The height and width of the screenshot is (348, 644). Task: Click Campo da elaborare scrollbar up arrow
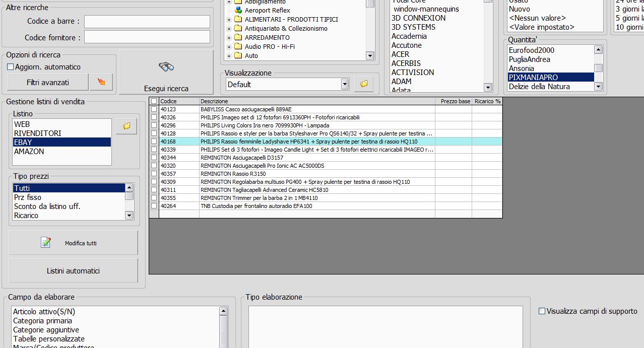pyautogui.click(x=223, y=311)
